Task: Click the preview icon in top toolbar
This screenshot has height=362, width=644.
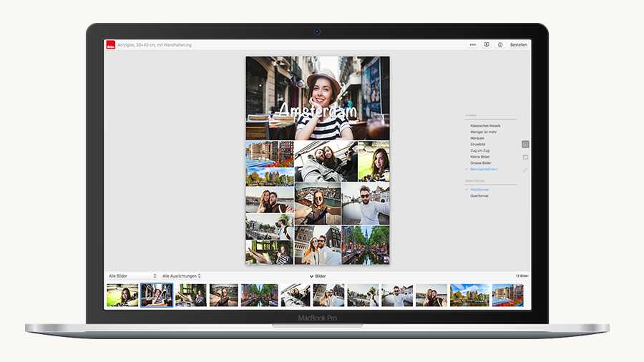Action: click(x=487, y=44)
